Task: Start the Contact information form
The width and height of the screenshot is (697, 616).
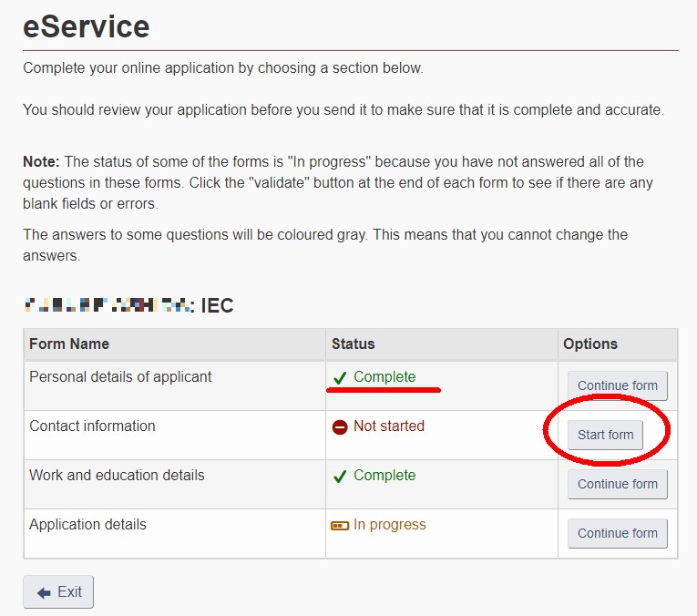Action: tap(605, 435)
